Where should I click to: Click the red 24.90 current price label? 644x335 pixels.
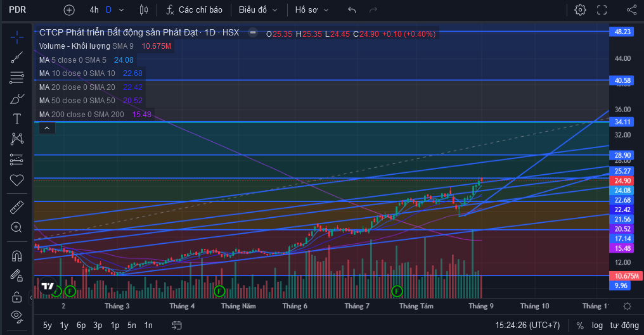(x=621, y=180)
